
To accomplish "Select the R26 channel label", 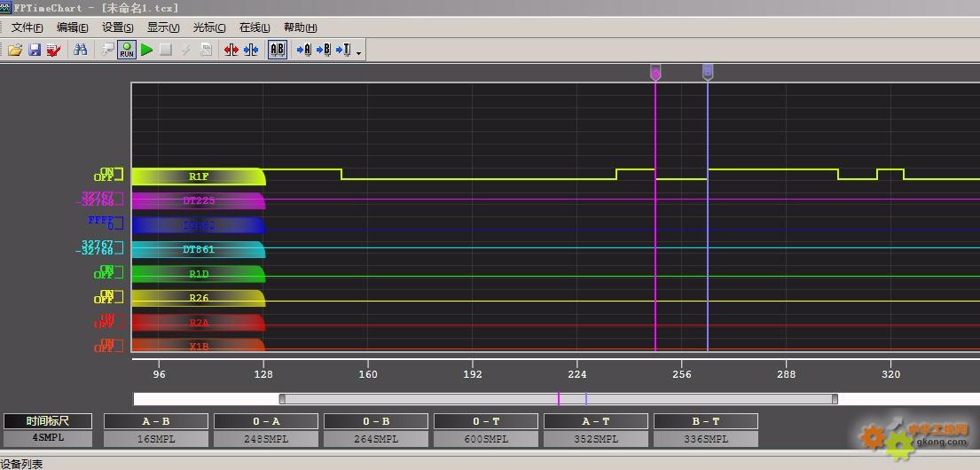I will pyautogui.click(x=199, y=298).
